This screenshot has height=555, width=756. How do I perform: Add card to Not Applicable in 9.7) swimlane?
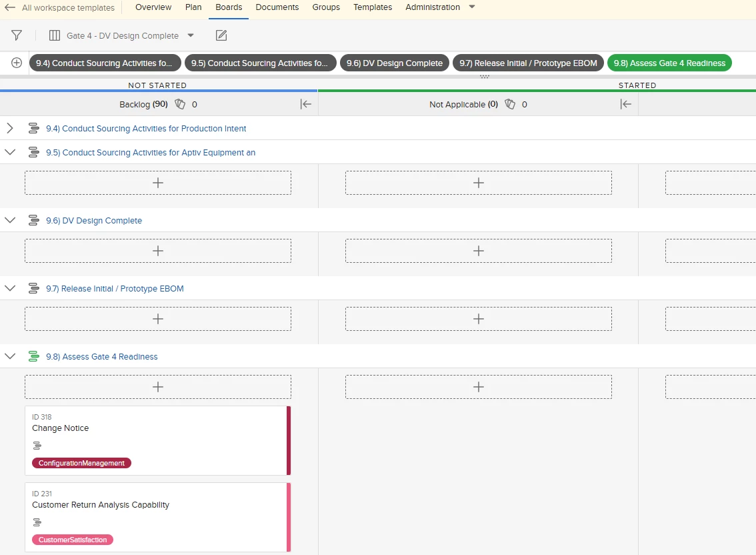click(478, 319)
